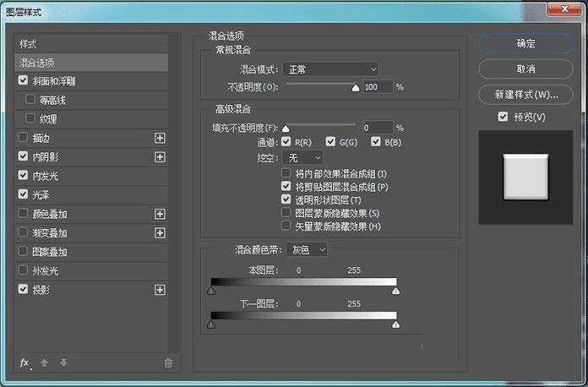Viewport: 588px width, 387px height.
Task: Click 新建样式(W)... button
Action: click(x=525, y=95)
